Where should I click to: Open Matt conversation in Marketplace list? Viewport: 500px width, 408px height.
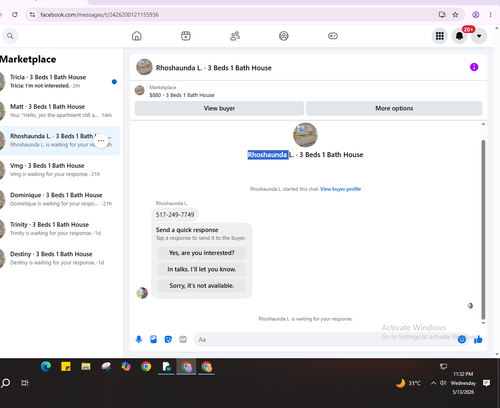tap(60, 111)
